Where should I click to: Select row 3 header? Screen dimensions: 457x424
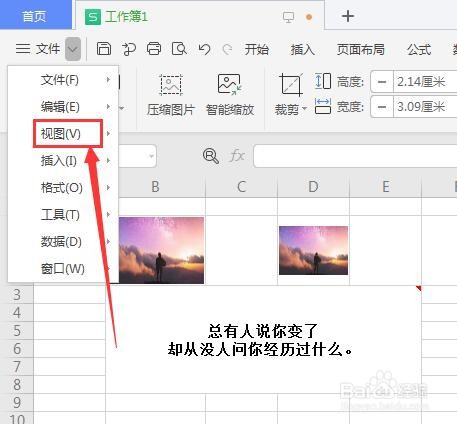click(x=17, y=295)
